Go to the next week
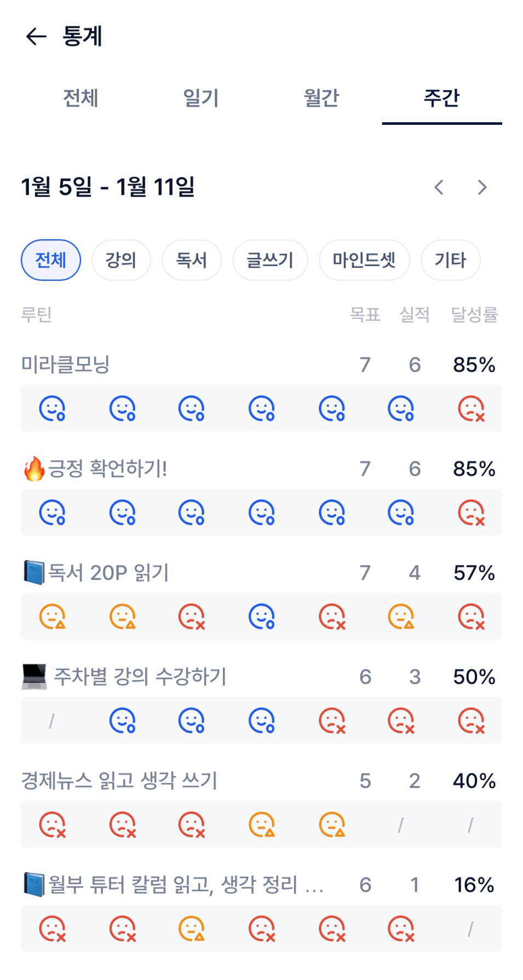 tap(482, 188)
